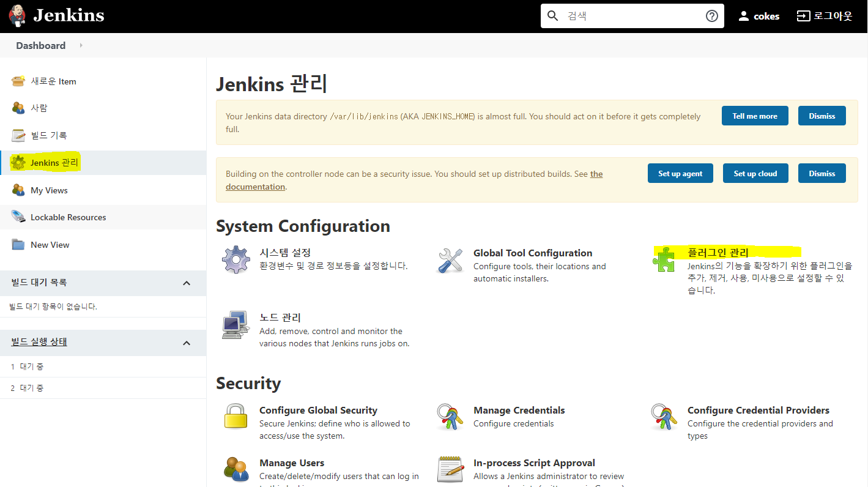
Task: Click the My Views people icon
Action: click(x=19, y=190)
